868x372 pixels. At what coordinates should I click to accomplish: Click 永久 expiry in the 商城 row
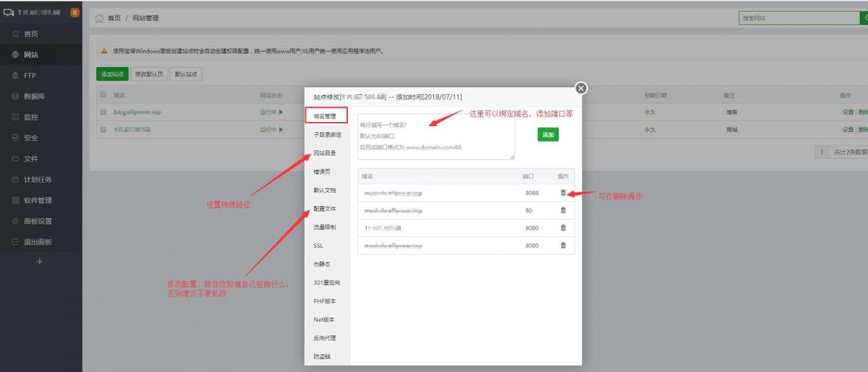(650, 129)
